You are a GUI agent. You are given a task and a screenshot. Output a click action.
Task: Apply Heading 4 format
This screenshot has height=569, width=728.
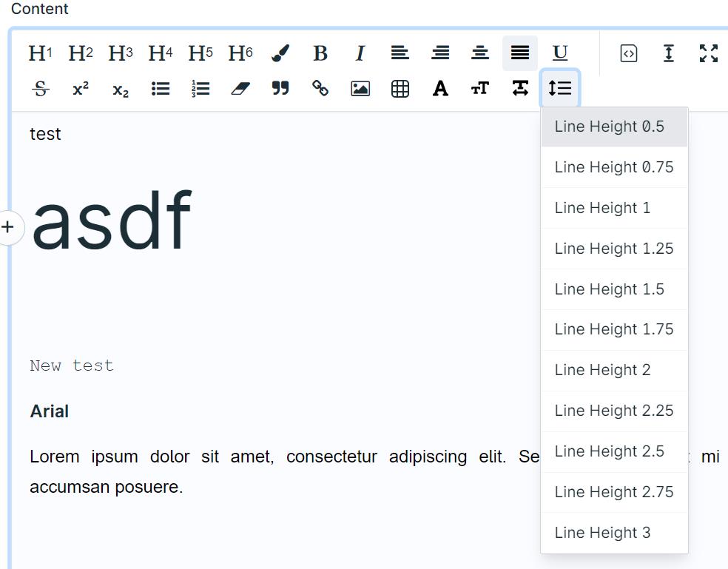(161, 53)
